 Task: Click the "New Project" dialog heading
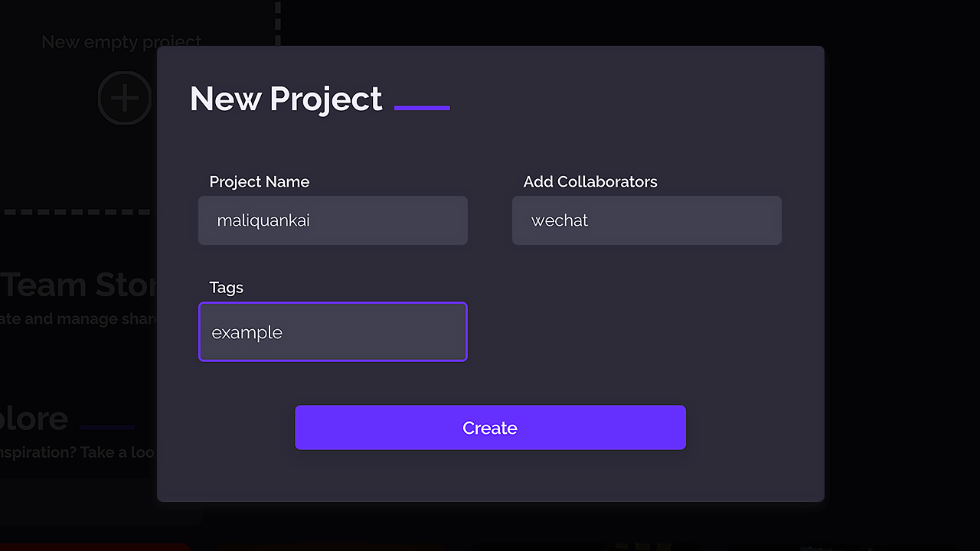coord(286,99)
